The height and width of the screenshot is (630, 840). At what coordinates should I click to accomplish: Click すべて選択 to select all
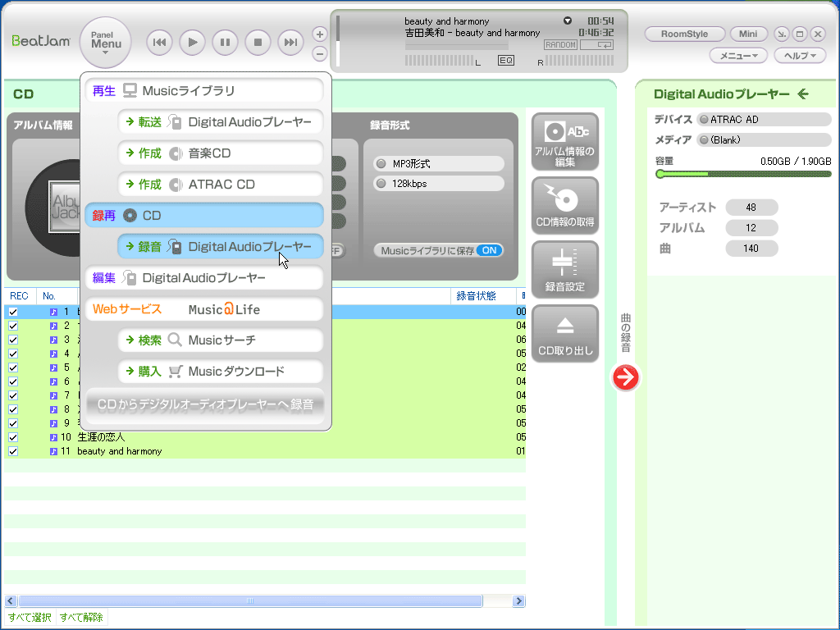pos(30,617)
